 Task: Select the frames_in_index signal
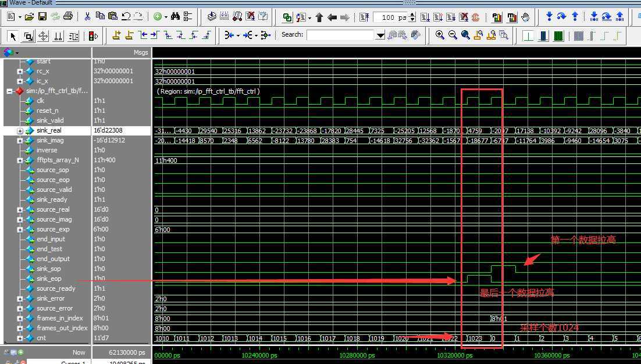60,318
